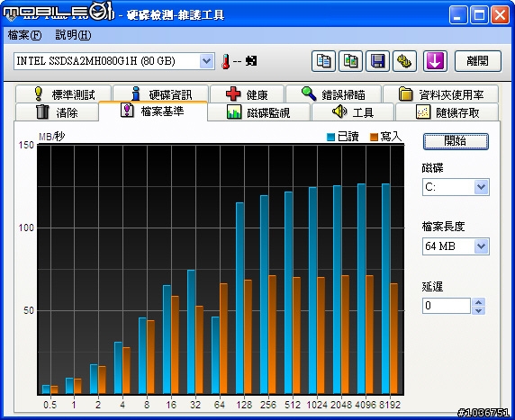515x420 pixels.
Task: Click the 檔案長度 label
Action: [443, 227]
